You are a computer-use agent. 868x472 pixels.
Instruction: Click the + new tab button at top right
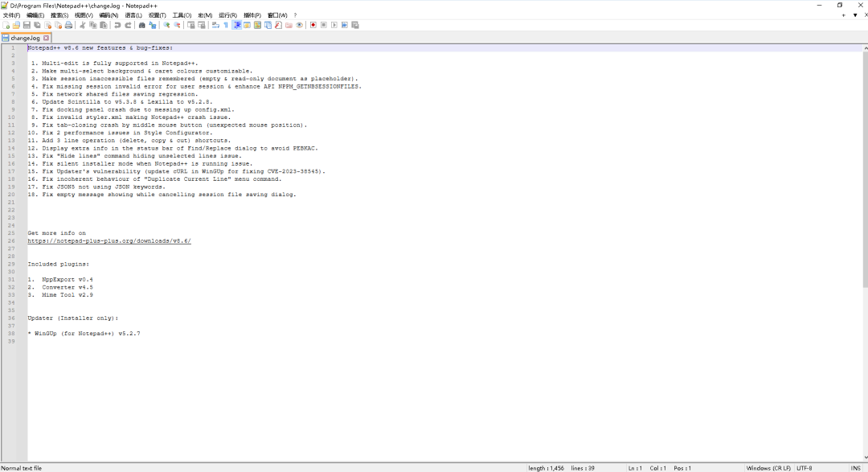843,15
